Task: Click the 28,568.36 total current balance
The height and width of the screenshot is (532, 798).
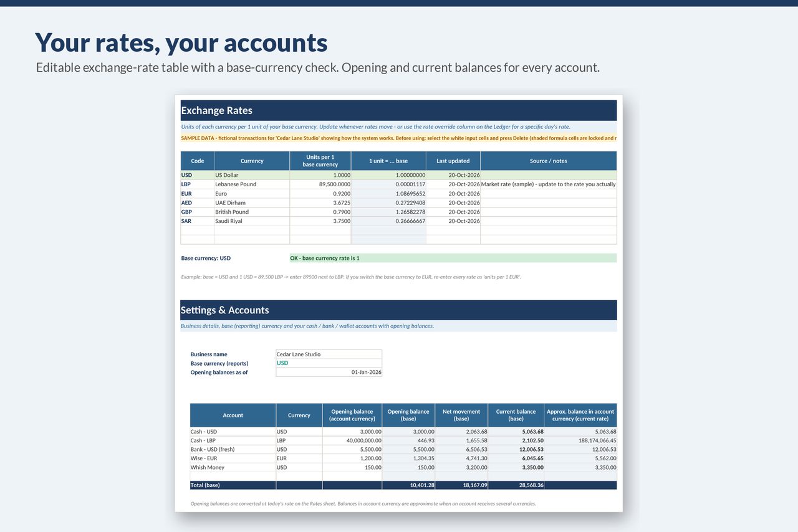Action: 516,485
